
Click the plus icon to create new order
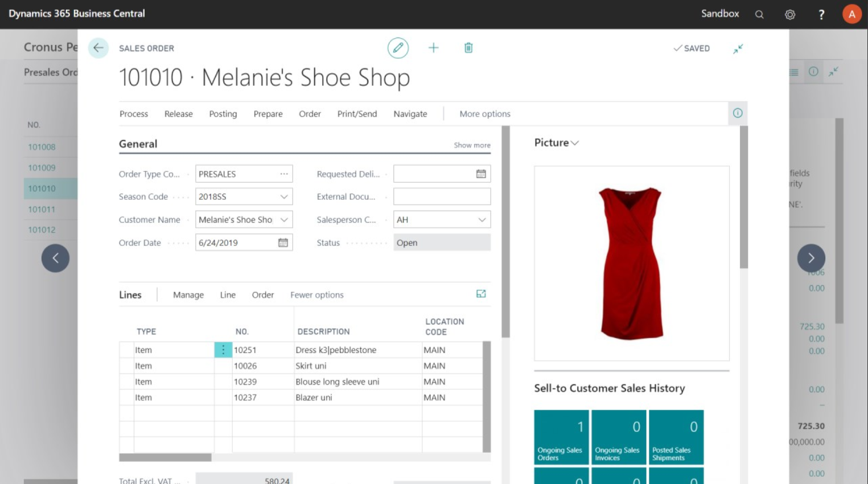(x=433, y=48)
